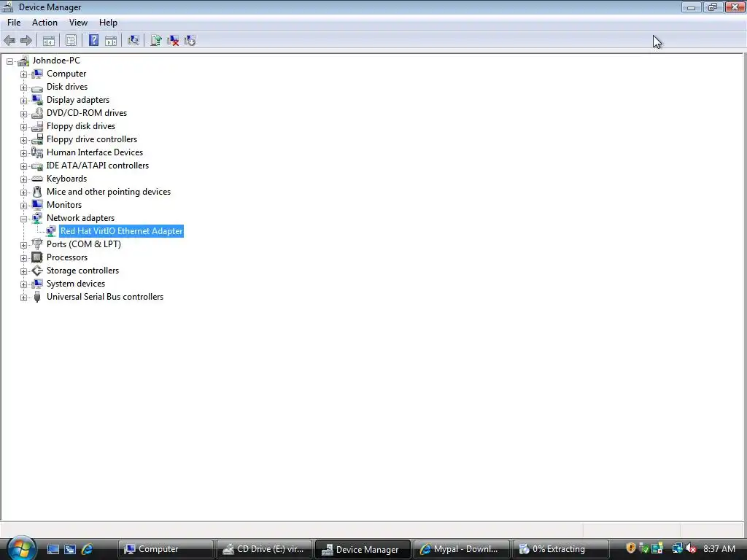This screenshot has width=747, height=560.
Task: Click the System devices icon
Action: click(x=37, y=284)
